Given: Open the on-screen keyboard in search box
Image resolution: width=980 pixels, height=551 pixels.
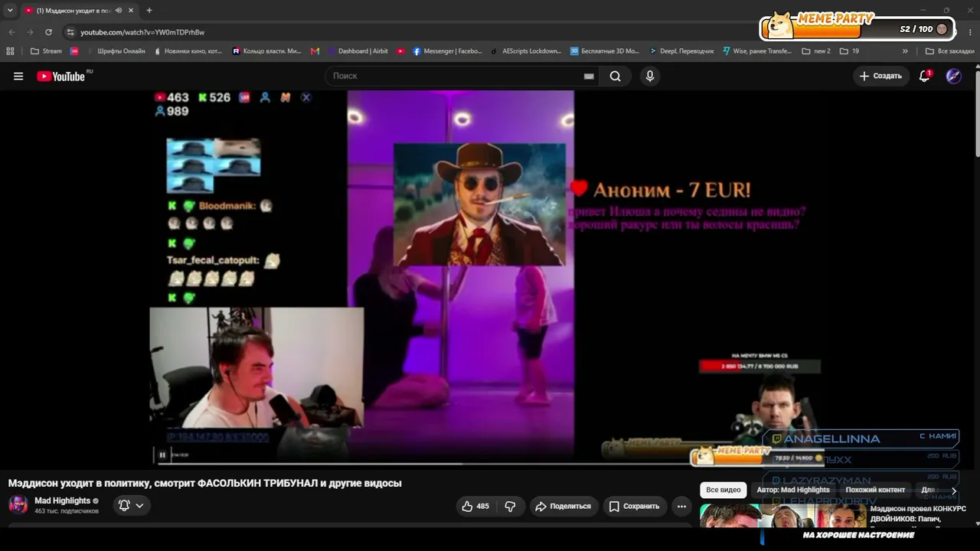Looking at the screenshot, I should click(589, 76).
